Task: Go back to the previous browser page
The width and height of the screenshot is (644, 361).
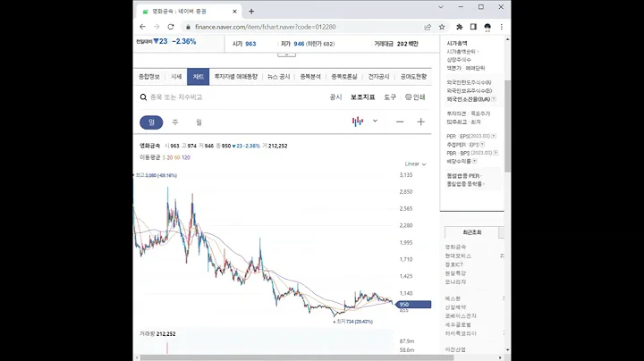Action: 142,27
